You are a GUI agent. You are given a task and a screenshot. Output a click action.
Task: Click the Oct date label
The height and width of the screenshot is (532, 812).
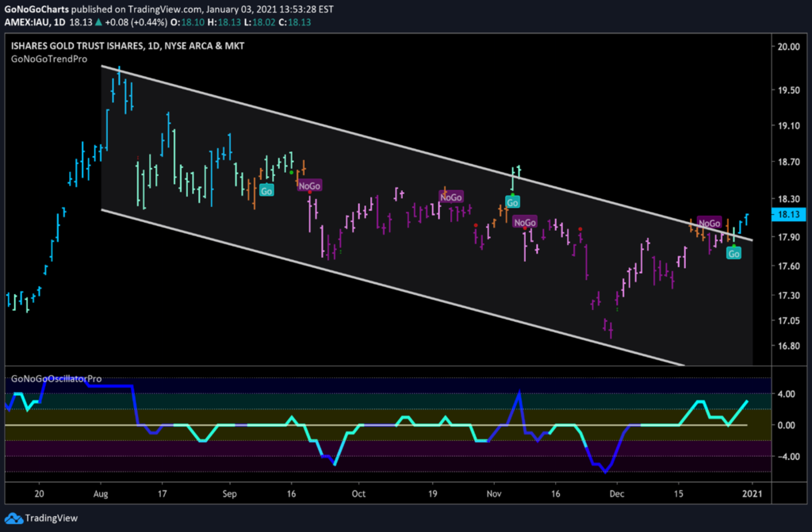[x=358, y=494]
